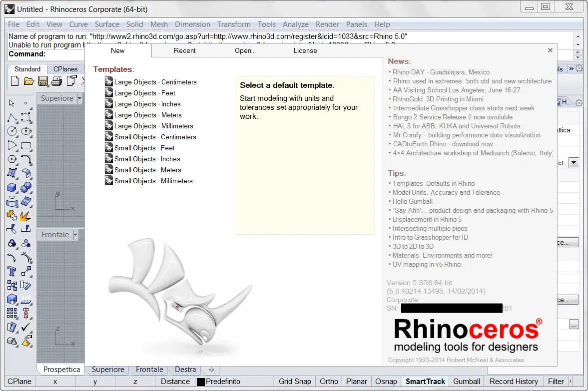This screenshot has height=391, width=588.
Task: Select the Box solid tool
Action: [x=12, y=187]
